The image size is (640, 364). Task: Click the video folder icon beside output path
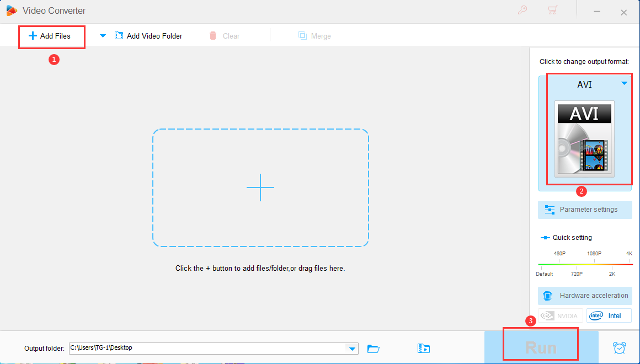[x=424, y=348]
